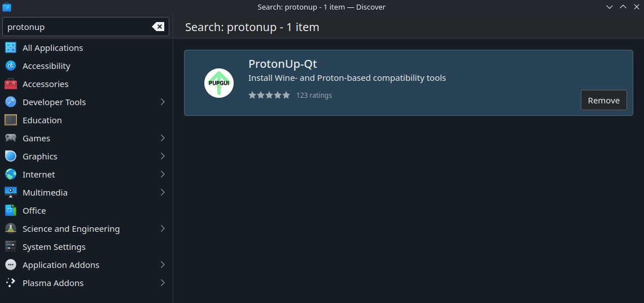Click the All Applications grid icon
The height and width of the screenshot is (303, 644).
11,48
